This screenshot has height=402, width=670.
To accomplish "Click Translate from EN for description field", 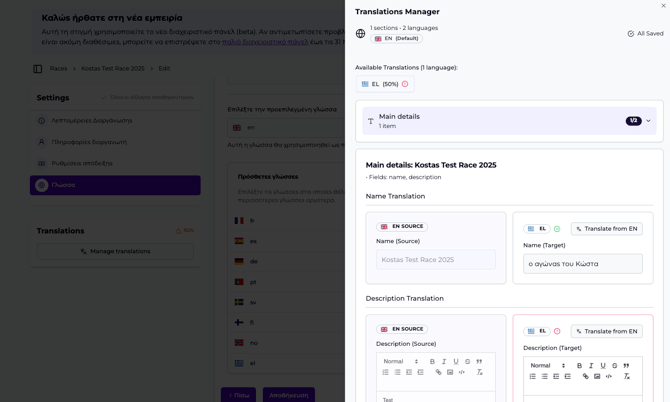I will coord(607,331).
